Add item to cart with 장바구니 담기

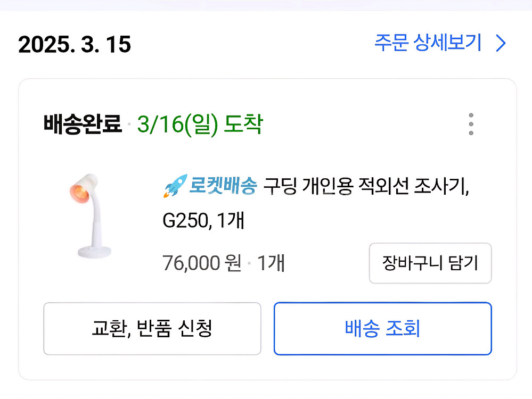[x=430, y=263]
